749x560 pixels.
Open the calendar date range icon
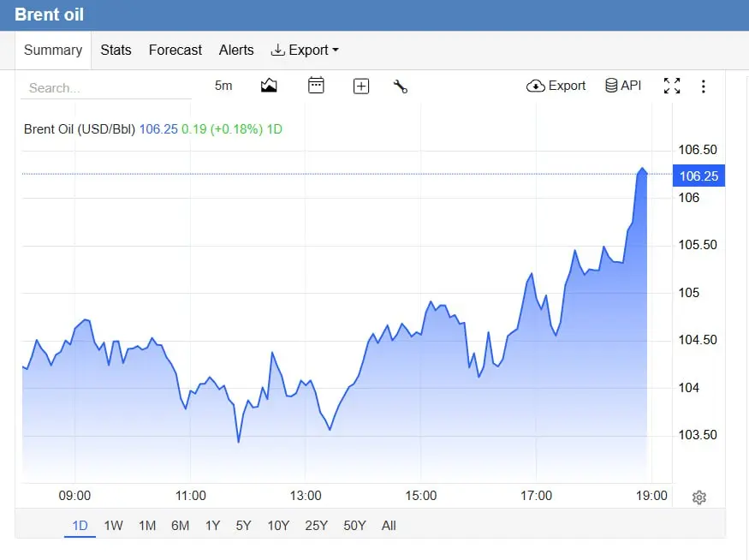(x=316, y=86)
